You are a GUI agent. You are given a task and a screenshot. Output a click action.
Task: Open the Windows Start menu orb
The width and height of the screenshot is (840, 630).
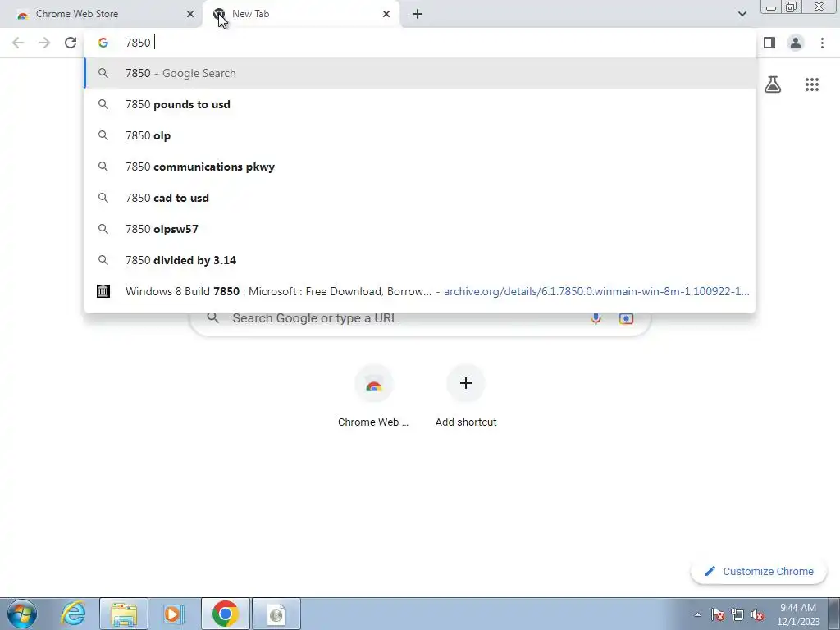[x=21, y=614]
